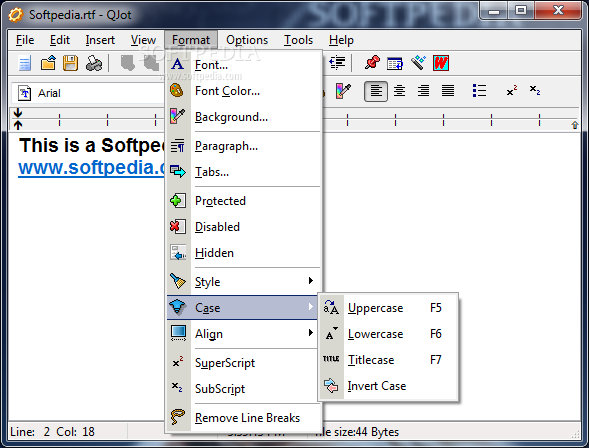Viewport: 589px width, 448px height.
Task: Select Invert Case in the Case submenu
Action: 388,386
